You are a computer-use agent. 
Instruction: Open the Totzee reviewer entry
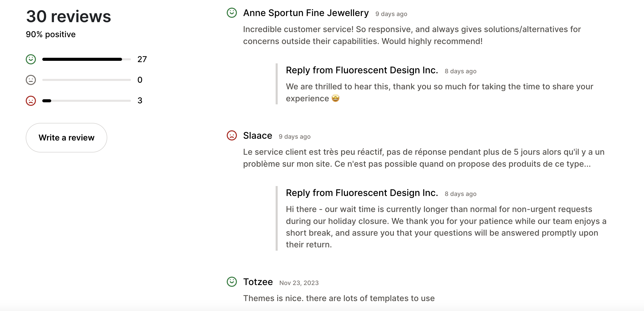(258, 281)
